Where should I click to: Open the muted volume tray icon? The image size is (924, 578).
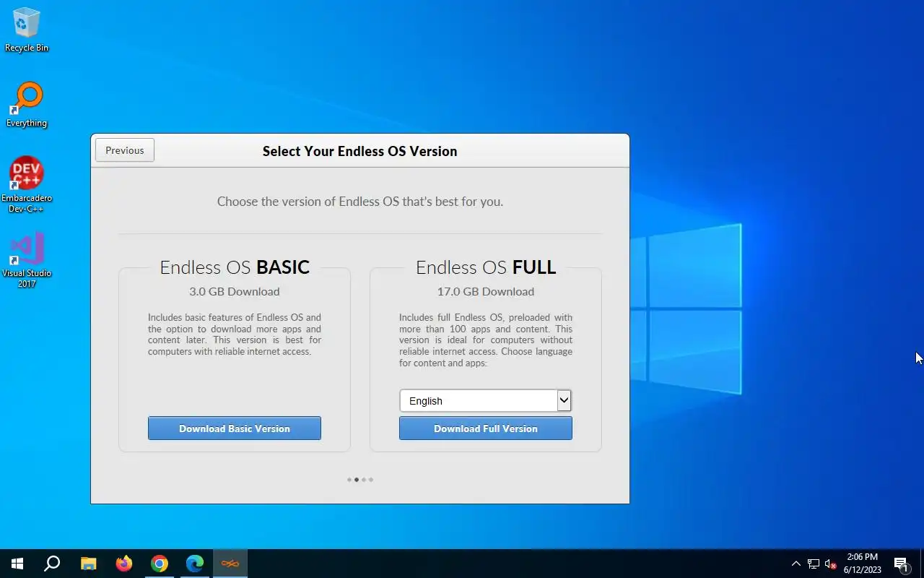click(x=831, y=564)
